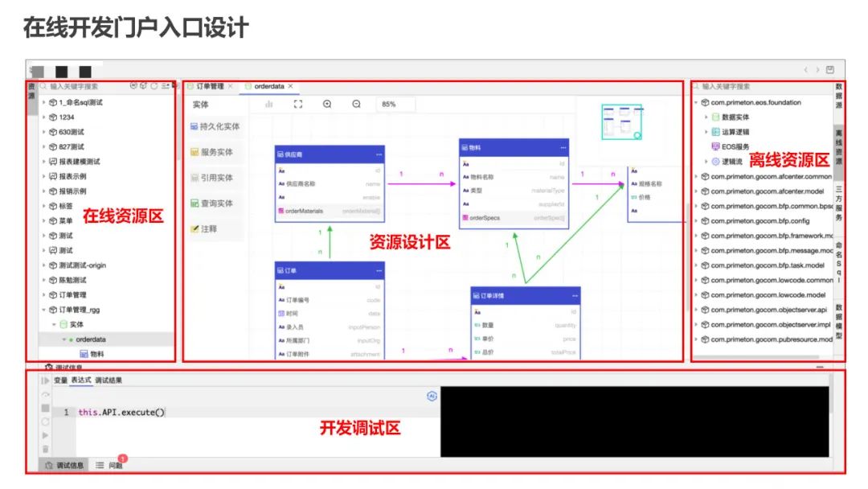Click the step-over arrow icon in debug sidebar

click(45, 395)
